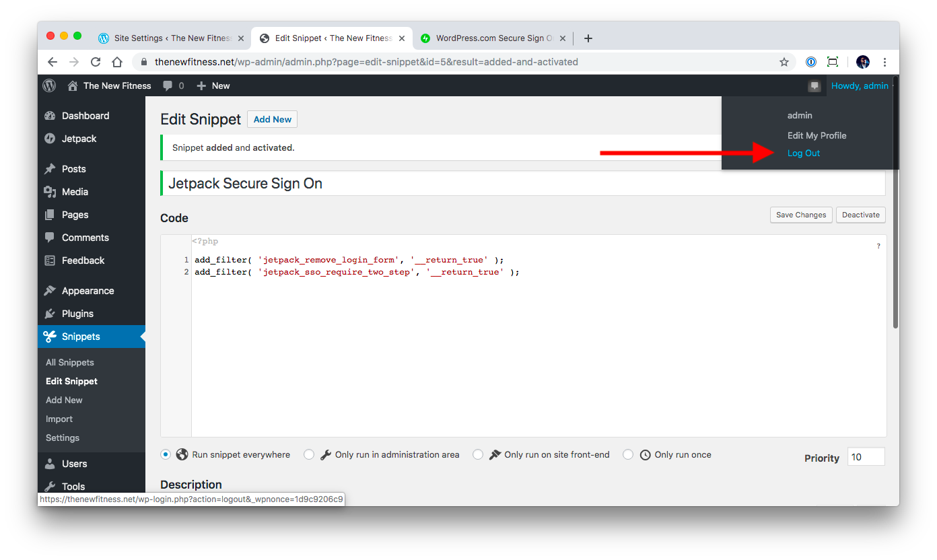Close the Site Settings tab
Screen dimensions: 937x560
pos(241,38)
